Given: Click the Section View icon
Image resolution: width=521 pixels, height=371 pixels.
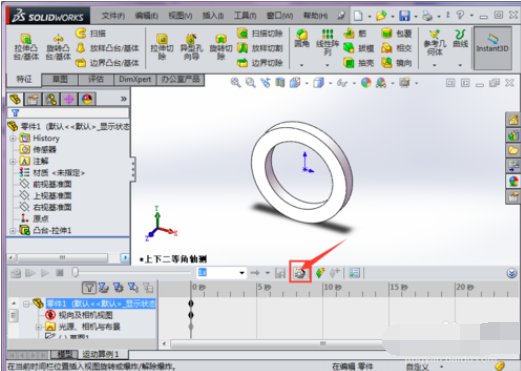Looking at the screenshot, I should tap(280, 82).
